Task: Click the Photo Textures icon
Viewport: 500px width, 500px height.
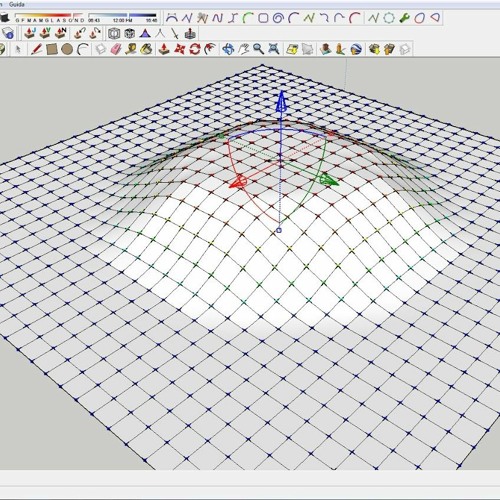Action: pyautogui.click(x=340, y=49)
